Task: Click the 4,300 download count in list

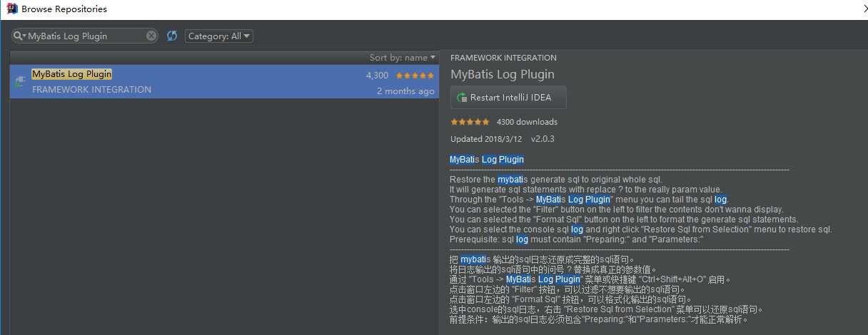Action: 377,75
